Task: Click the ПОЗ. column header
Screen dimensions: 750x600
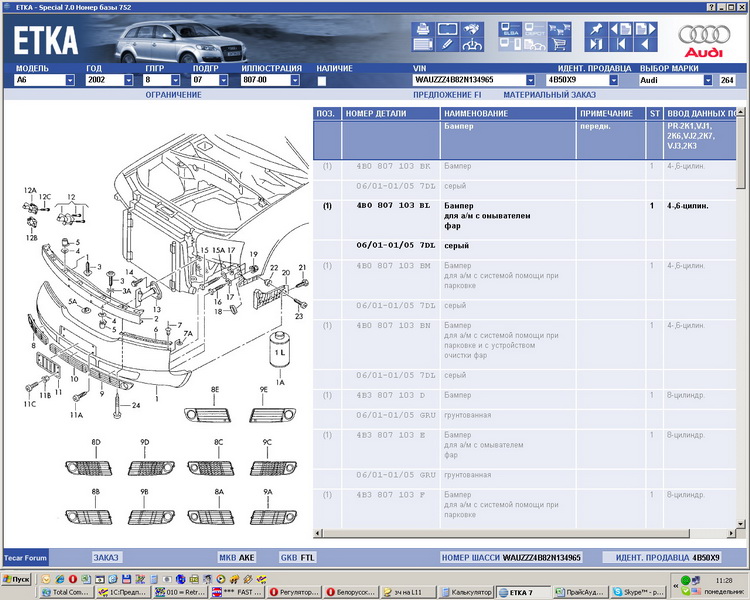Action: [x=327, y=113]
